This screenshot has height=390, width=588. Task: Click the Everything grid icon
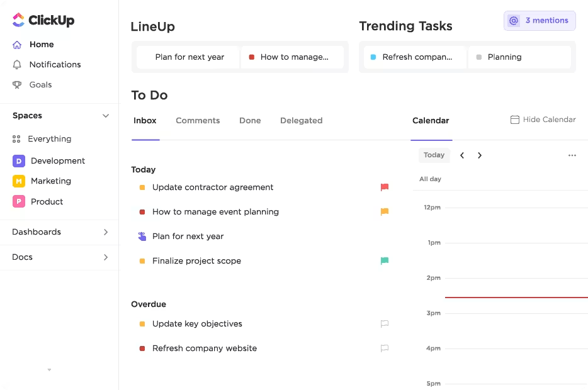click(16, 139)
